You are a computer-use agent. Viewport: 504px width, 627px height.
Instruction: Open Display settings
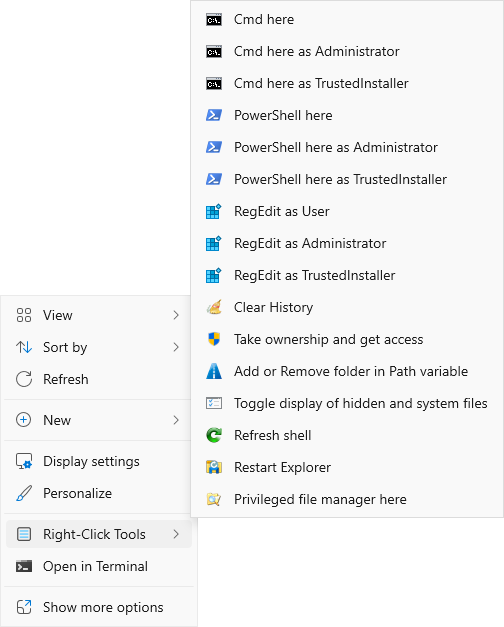pyautogui.click(x=99, y=461)
